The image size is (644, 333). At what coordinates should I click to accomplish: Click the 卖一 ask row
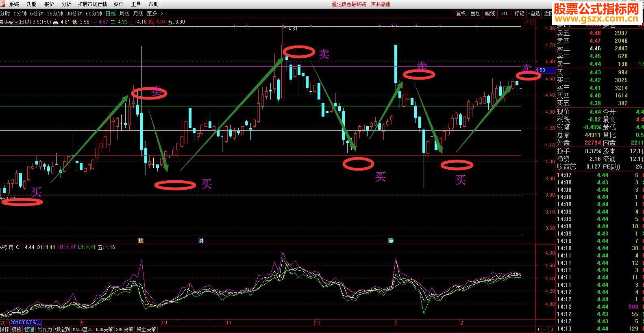pos(600,64)
